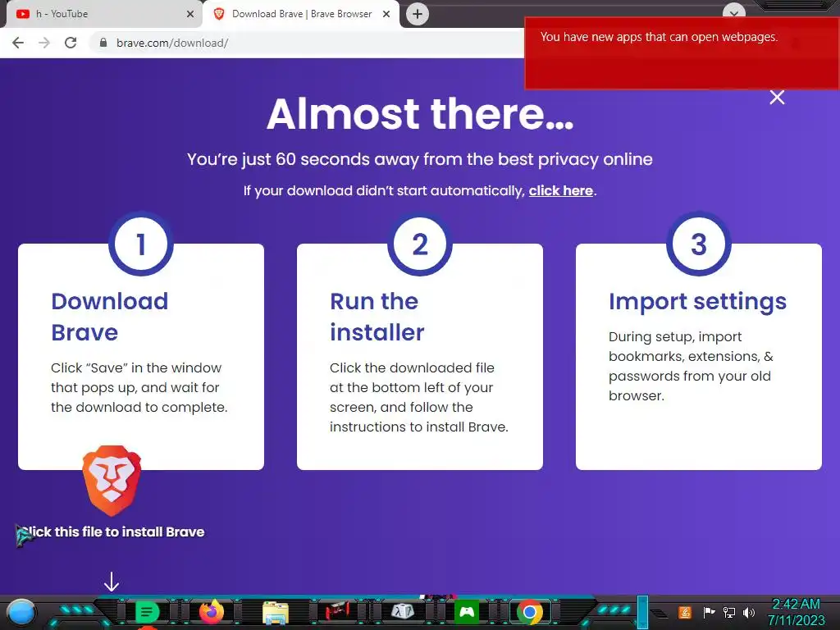Screen dimensions: 840x630
Task: Close the Download Brave tab
Action: tap(386, 14)
